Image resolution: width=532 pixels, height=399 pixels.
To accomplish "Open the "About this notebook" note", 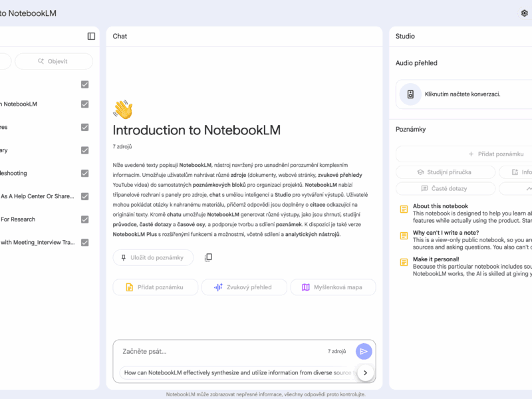I will click(466, 213).
